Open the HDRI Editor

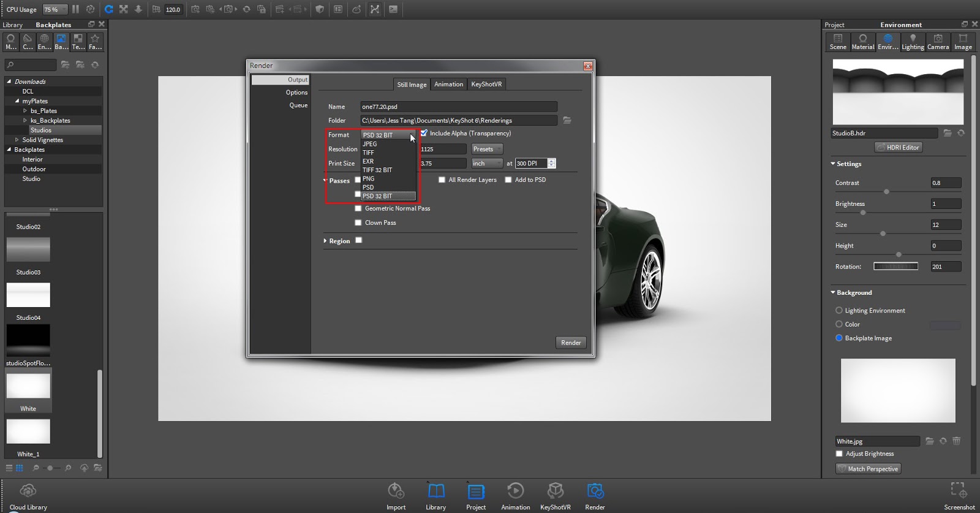pos(899,147)
